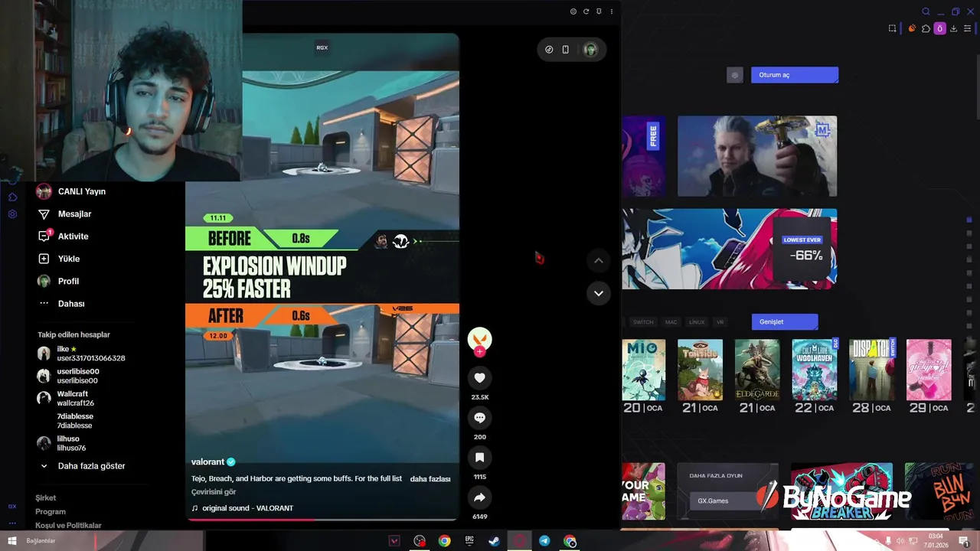The width and height of the screenshot is (980, 551).
Task: Open Woolhaven game cover
Action: (x=815, y=370)
